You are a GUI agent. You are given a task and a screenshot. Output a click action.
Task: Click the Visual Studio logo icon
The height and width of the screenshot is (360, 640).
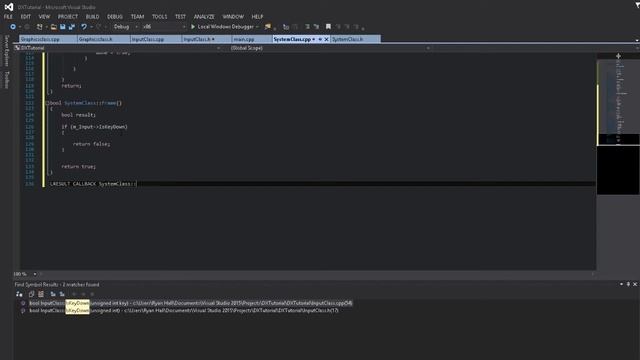pos(9,7)
